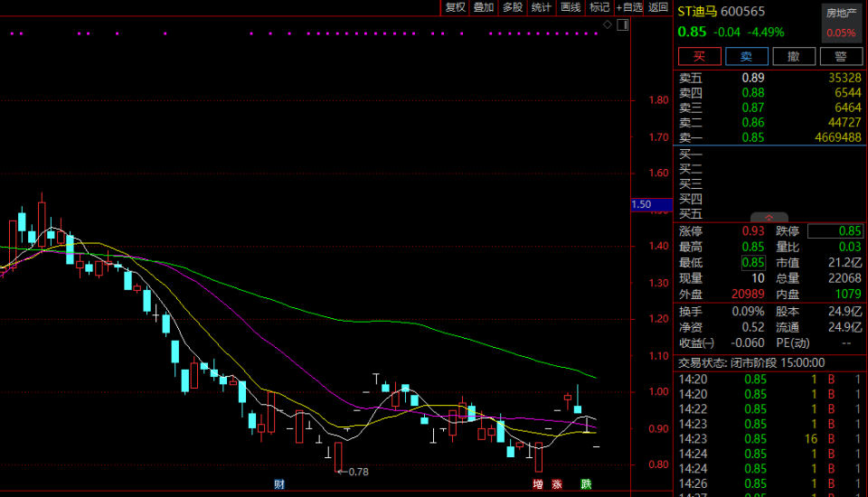Open the 统计 statistics tool
868x497 pixels.
[x=542, y=7]
